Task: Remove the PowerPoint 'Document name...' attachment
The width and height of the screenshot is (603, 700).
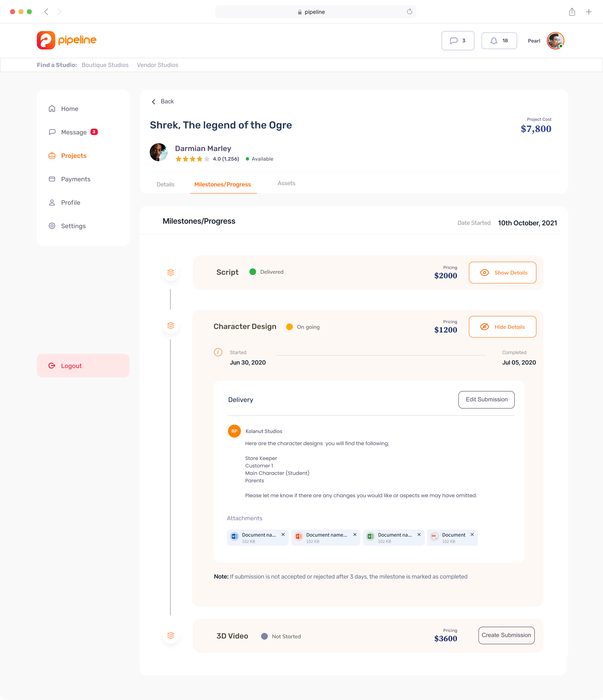Action: [x=355, y=534]
